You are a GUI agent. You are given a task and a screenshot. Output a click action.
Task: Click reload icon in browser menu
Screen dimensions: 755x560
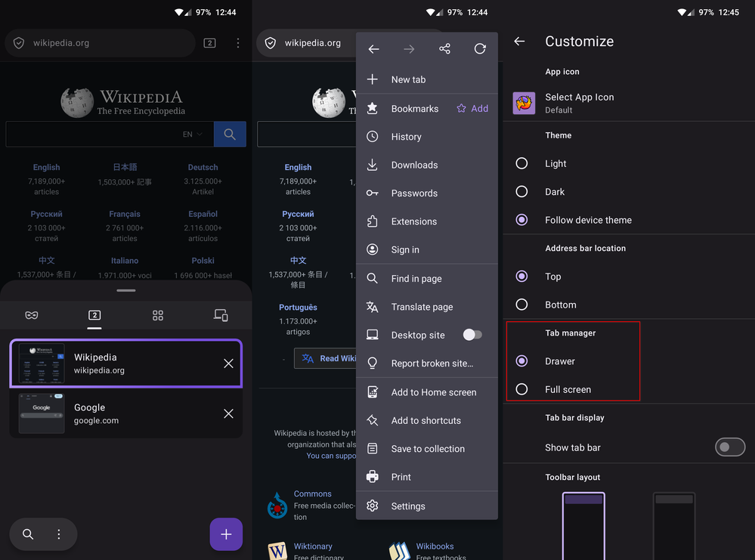(480, 48)
